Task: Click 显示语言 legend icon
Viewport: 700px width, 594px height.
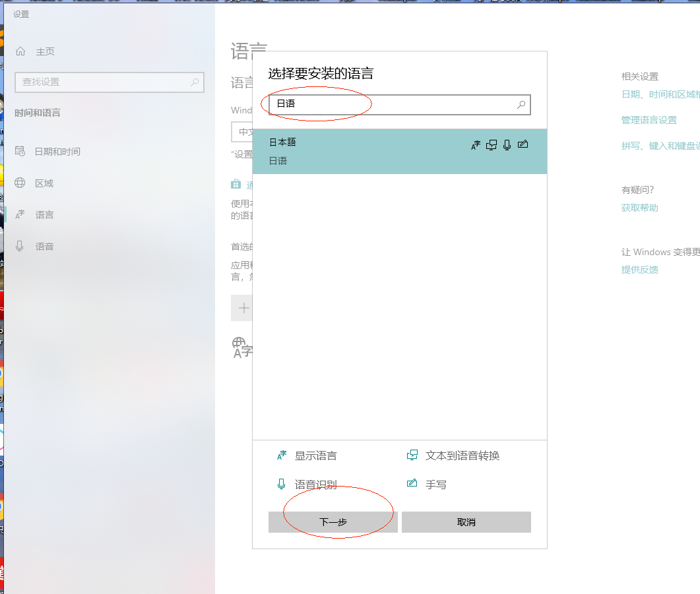Action: [x=282, y=456]
